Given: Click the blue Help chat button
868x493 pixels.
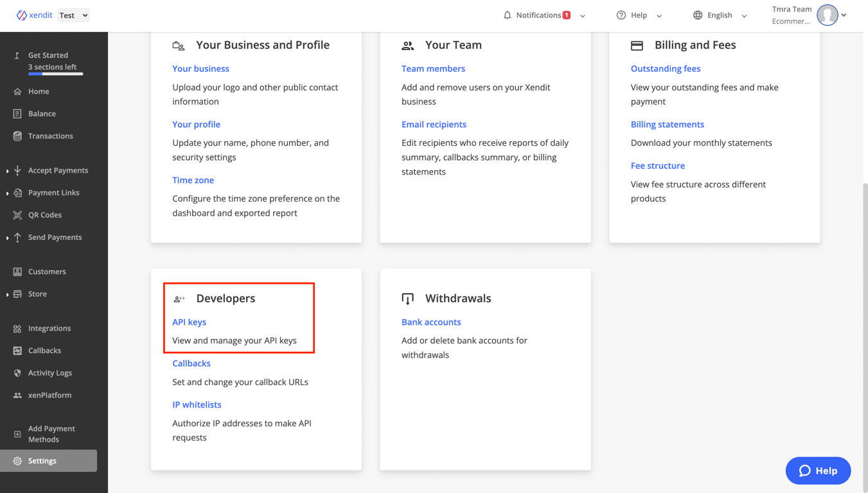Looking at the screenshot, I should point(818,471).
